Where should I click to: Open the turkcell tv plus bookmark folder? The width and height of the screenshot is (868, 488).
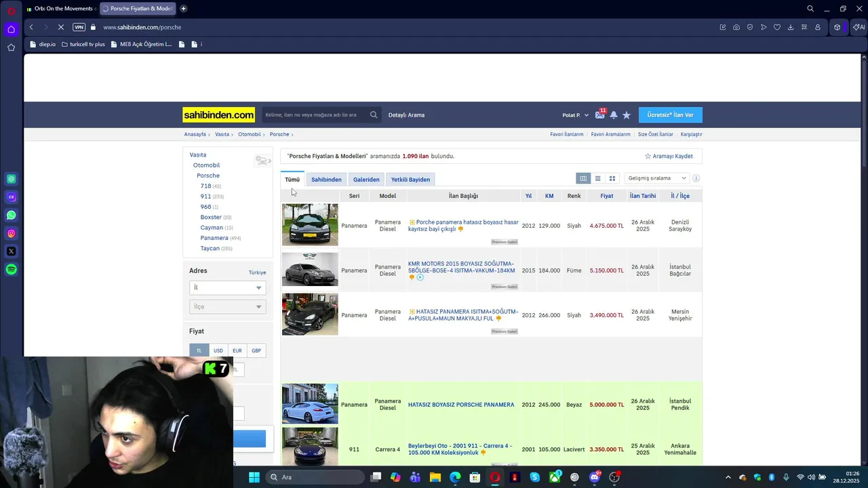tap(83, 44)
